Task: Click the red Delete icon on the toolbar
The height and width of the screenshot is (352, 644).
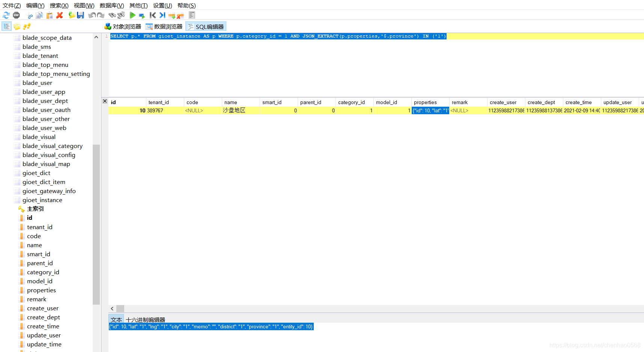Action: pyautogui.click(x=59, y=15)
